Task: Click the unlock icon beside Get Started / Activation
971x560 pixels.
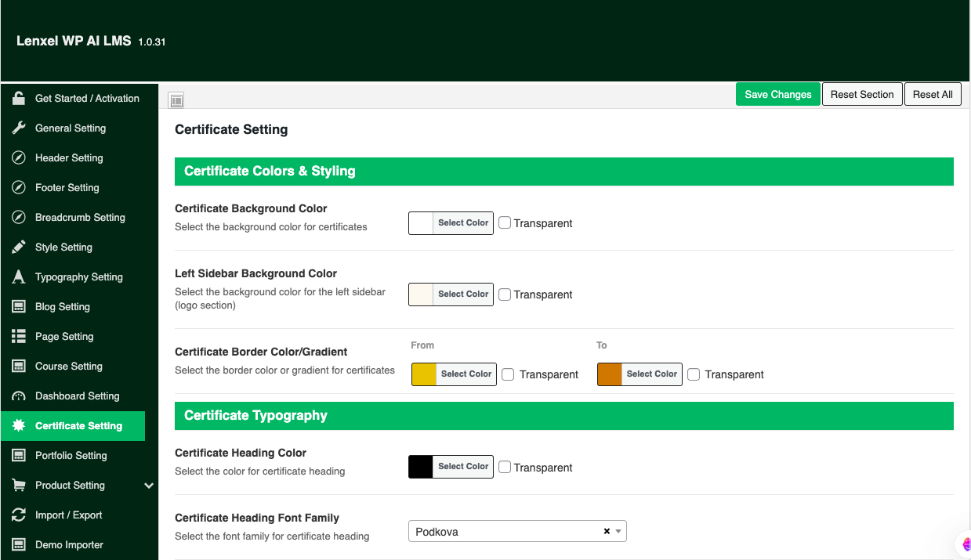Action: click(19, 98)
